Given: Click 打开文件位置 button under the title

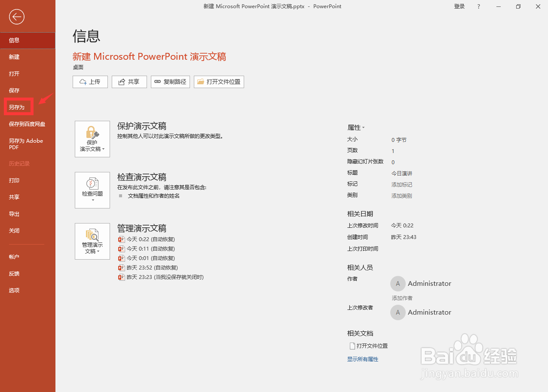Looking at the screenshot, I should click(x=219, y=82).
